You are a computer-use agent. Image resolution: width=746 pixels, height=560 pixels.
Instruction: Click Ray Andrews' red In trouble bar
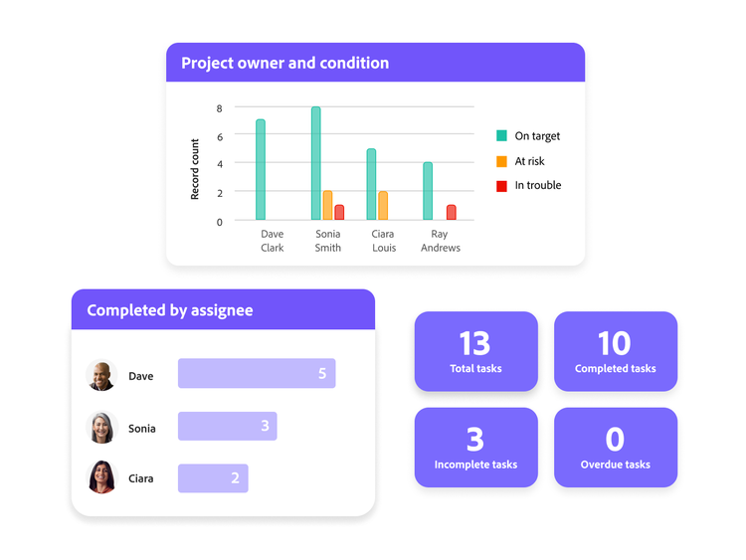tap(451, 212)
